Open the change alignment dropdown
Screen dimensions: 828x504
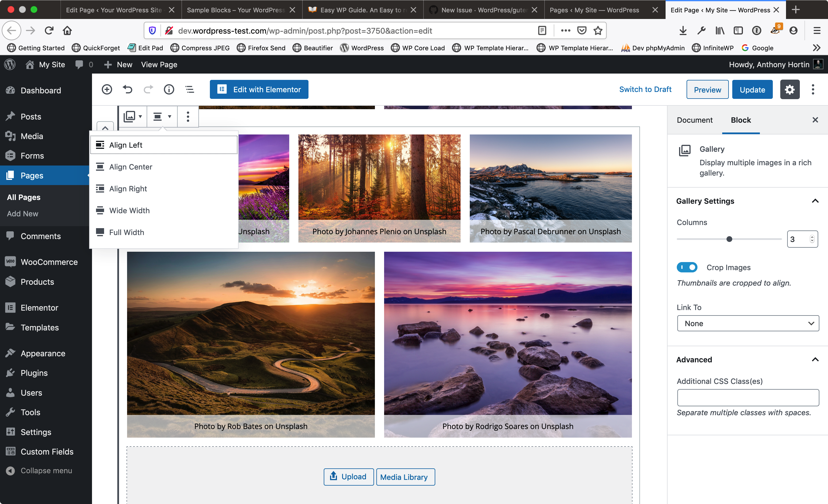(x=162, y=116)
